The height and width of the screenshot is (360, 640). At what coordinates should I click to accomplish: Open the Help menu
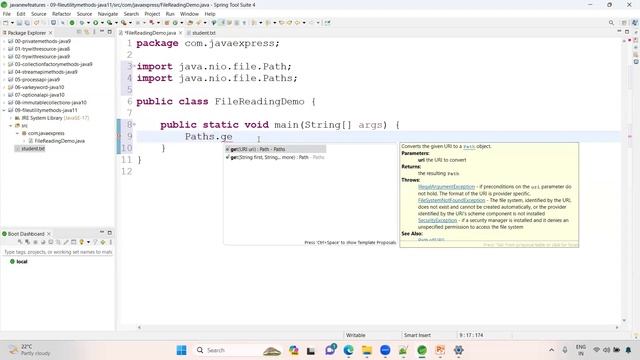[x=210, y=14]
